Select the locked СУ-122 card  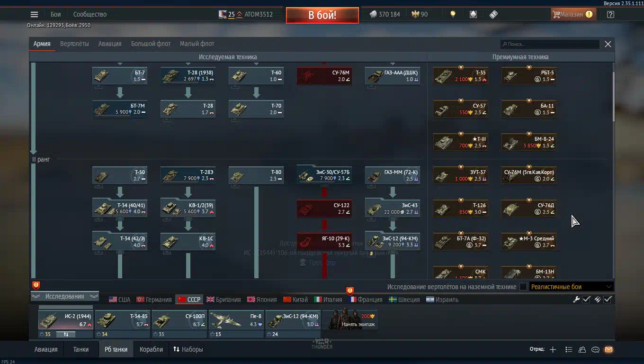point(324,209)
